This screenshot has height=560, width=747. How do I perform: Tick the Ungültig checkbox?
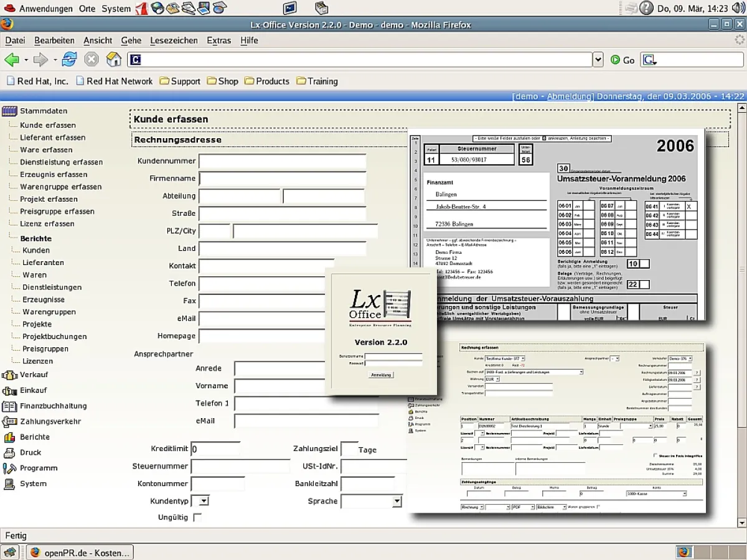click(197, 517)
